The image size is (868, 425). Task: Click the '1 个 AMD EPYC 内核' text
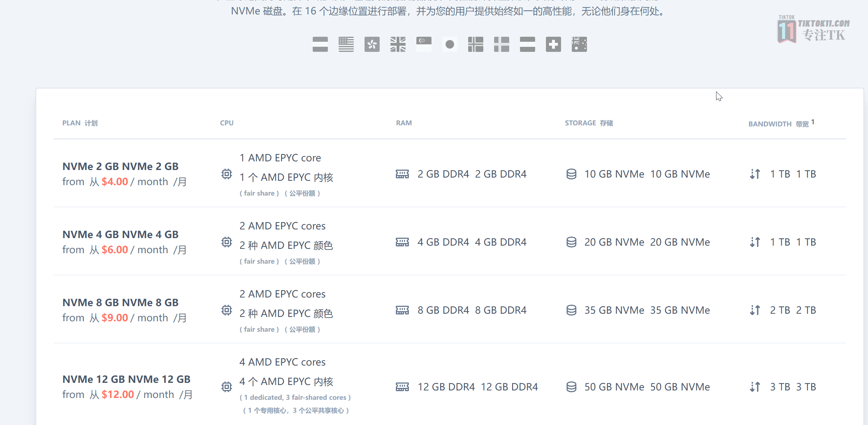pyautogui.click(x=286, y=177)
